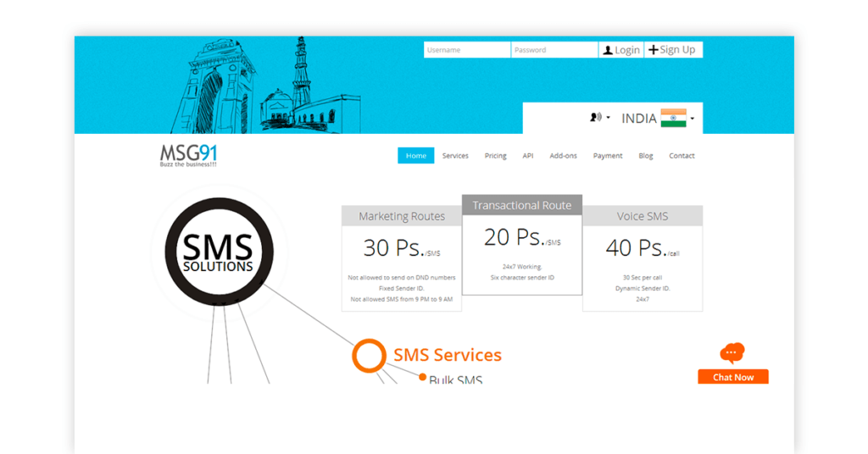Open the country dropdown arrow next to the flag
Screen dimensions: 868x454
pyautogui.click(x=693, y=119)
